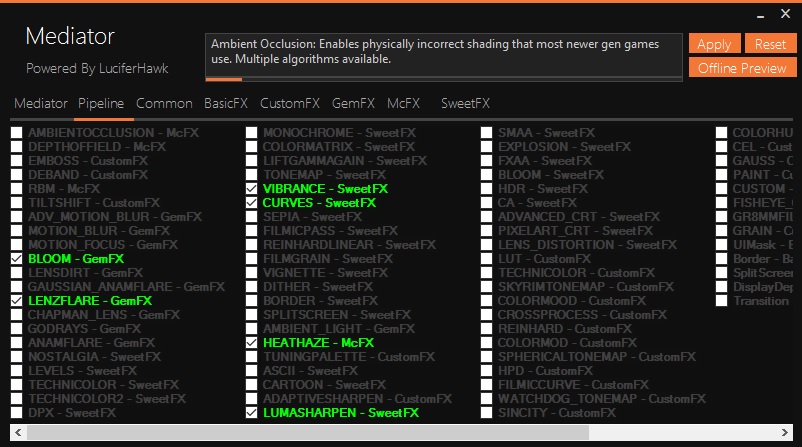Enable WATCHDOG_TONEMAP - CustomFX checkbox
The width and height of the screenshot is (802, 447).
(x=486, y=398)
